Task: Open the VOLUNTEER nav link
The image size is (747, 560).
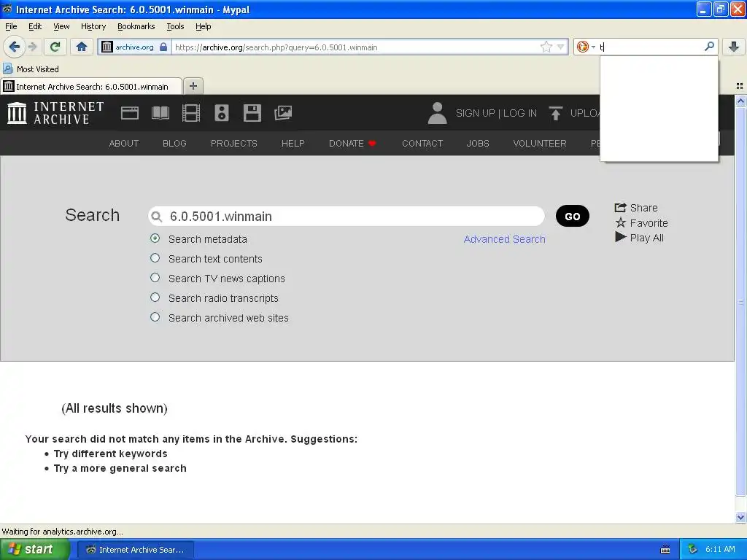Action: coord(540,144)
